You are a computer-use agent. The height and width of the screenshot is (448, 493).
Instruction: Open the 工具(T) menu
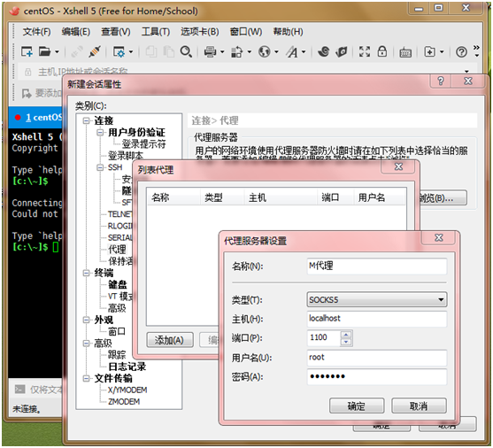coord(156,32)
